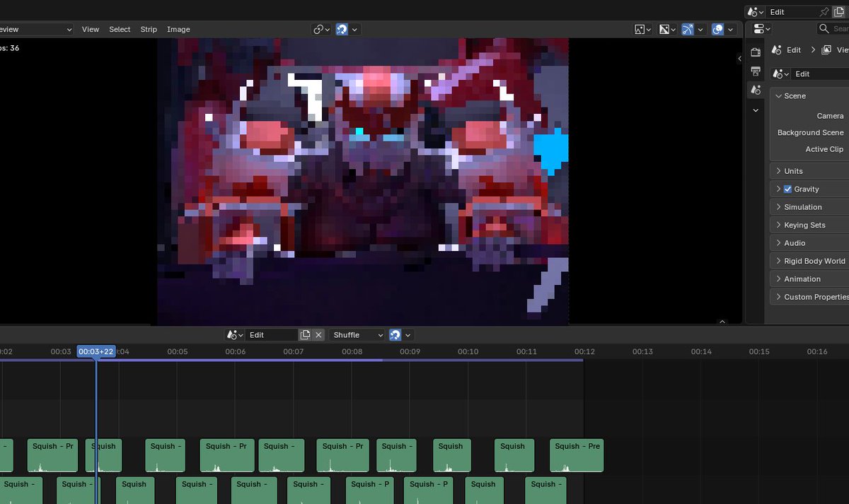The height and width of the screenshot is (504, 849).
Task: Click the scene name field in Properties
Action: pos(821,74)
